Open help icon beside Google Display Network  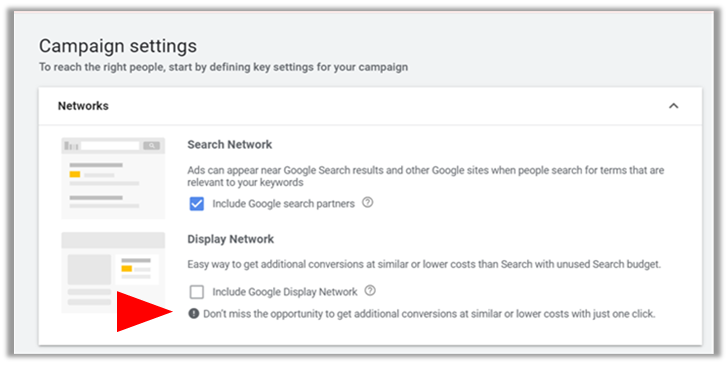[370, 291]
